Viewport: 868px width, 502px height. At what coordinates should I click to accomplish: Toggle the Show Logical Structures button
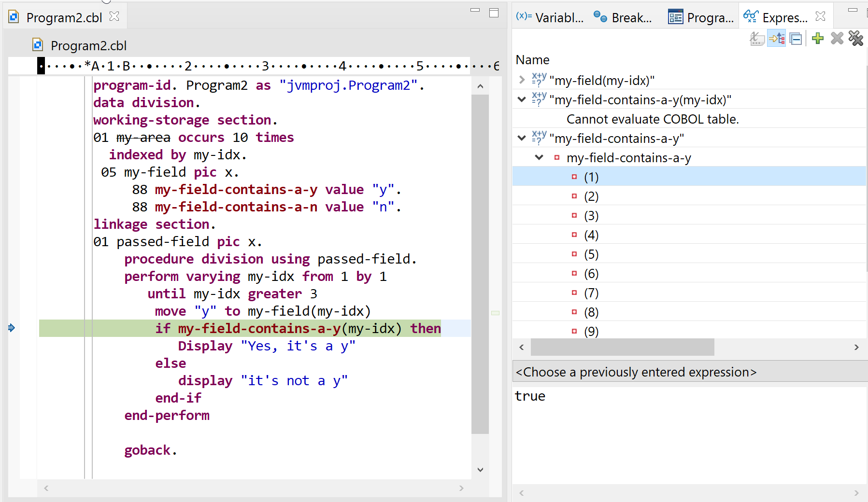pos(777,39)
